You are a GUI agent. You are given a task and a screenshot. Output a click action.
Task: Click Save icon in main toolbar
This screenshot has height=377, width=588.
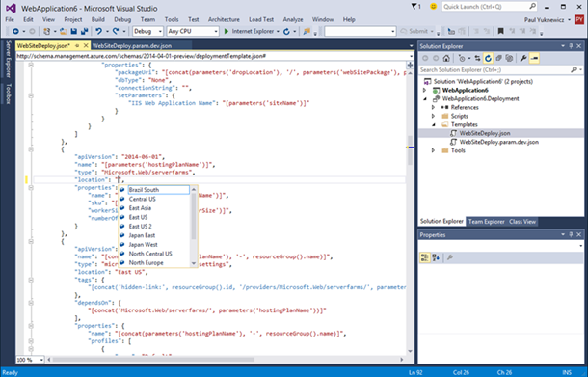74,32
